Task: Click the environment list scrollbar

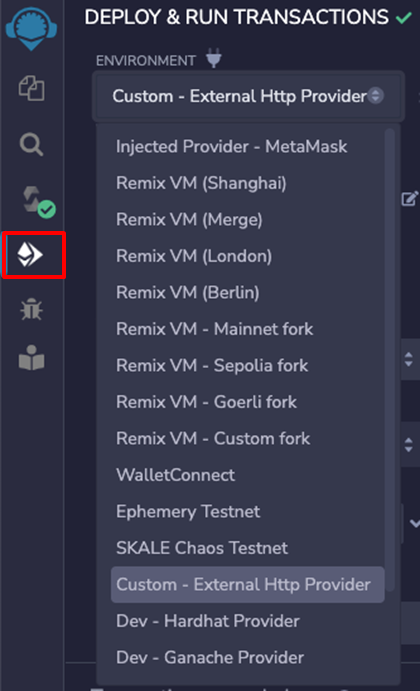Action: (x=389, y=360)
